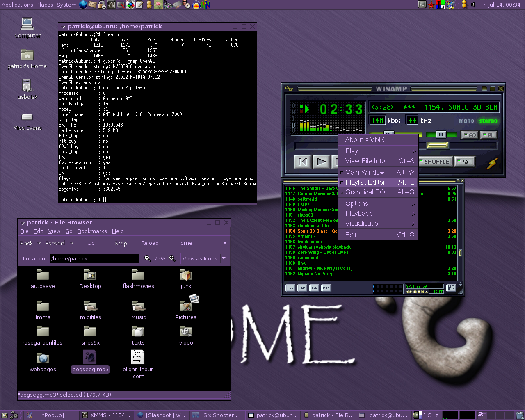The height and width of the screenshot is (420, 525).
Task: Zoom out in the File Browser
Action: click(148, 258)
